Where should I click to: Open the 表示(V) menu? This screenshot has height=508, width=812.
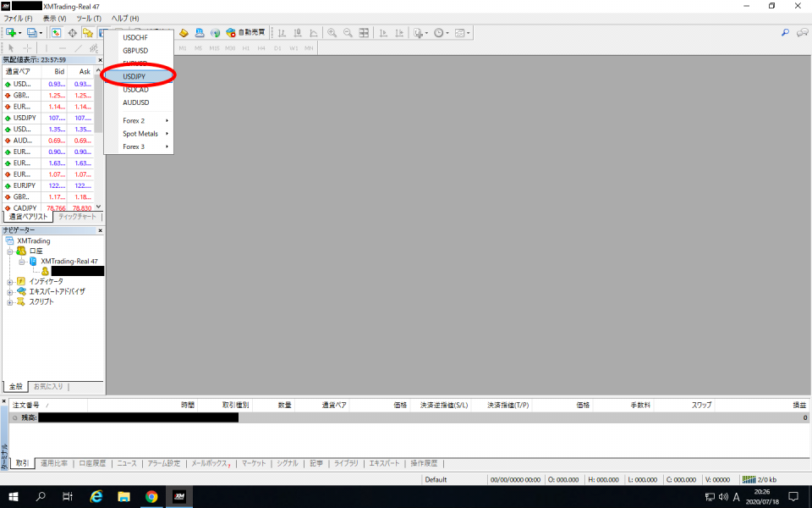tap(54, 18)
